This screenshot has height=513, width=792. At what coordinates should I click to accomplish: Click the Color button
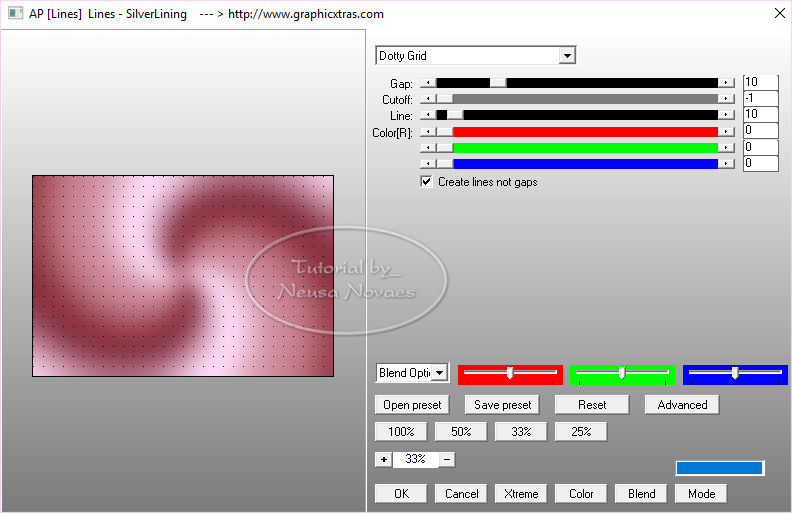[x=581, y=494]
